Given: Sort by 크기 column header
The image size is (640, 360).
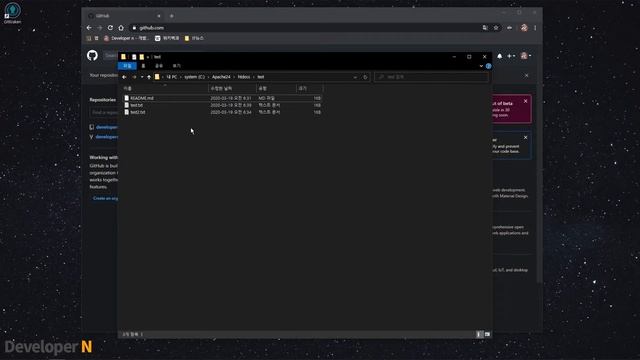Looking at the screenshot, I should [x=309, y=88].
